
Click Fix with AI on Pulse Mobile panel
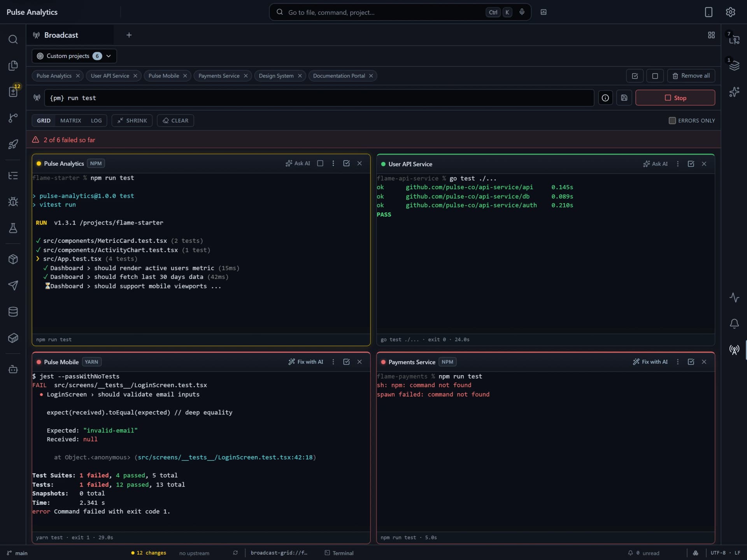[306, 362]
